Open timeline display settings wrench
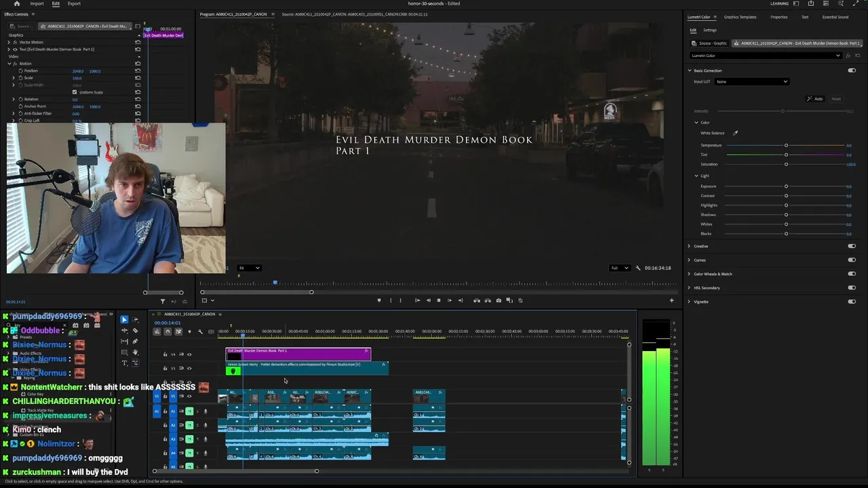This screenshot has height=488, width=868. click(x=200, y=331)
